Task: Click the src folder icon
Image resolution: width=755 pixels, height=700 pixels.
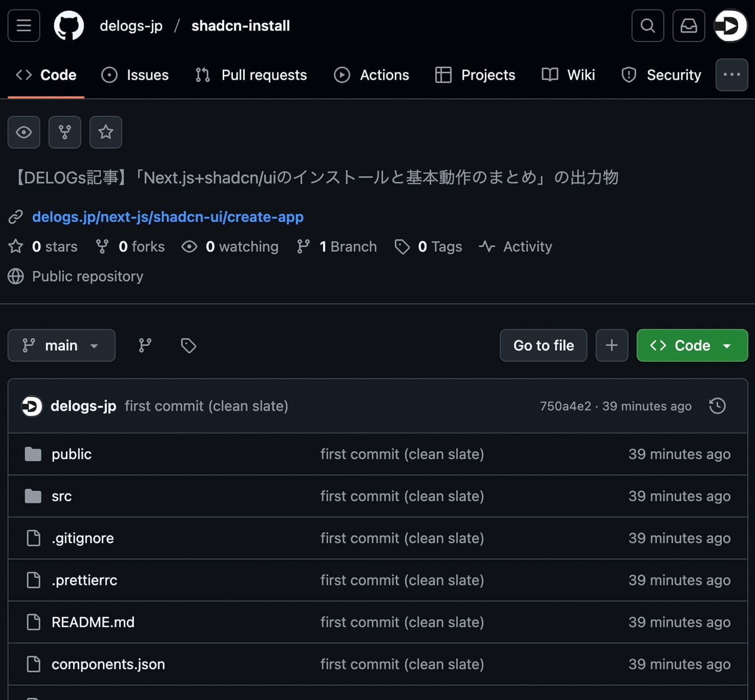Action: point(33,496)
